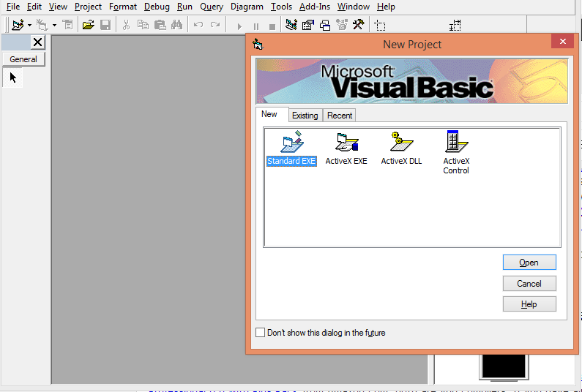
Task: Click the Add Standard EXE Project toolbar icon
Action: [18, 25]
